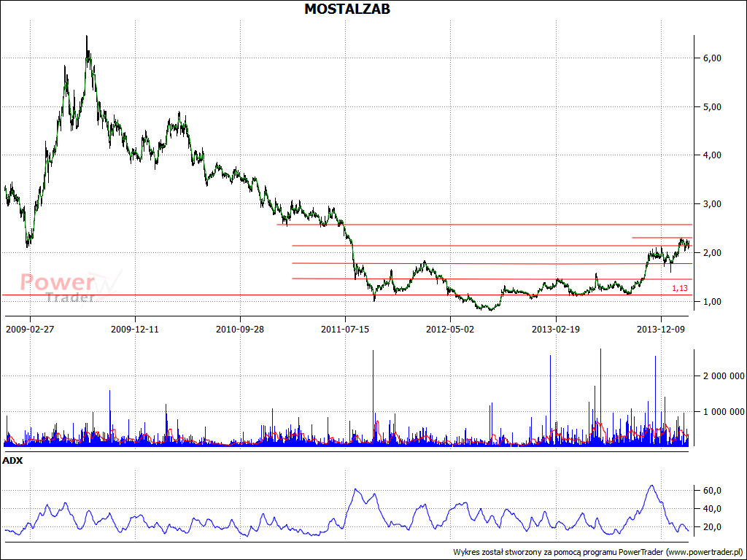The width and height of the screenshot is (747, 560).
Task: Click the 4,00 price axis label
Action: 712,155
